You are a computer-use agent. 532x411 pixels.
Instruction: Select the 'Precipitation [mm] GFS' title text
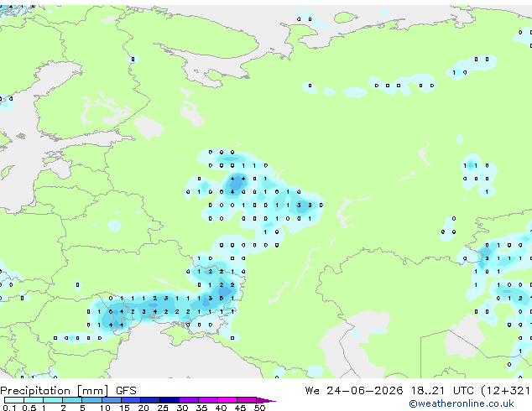tap(68, 391)
